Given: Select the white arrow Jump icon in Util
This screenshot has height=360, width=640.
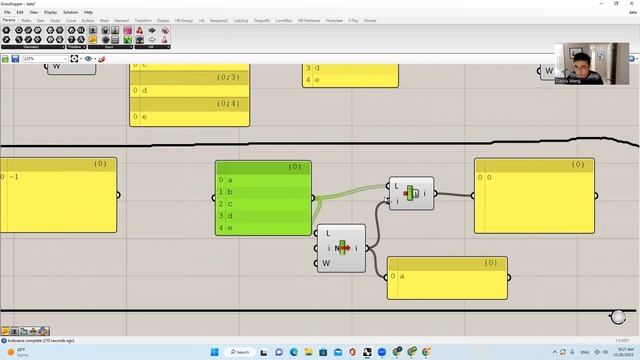Looking at the screenshot, I should [152, 40].
